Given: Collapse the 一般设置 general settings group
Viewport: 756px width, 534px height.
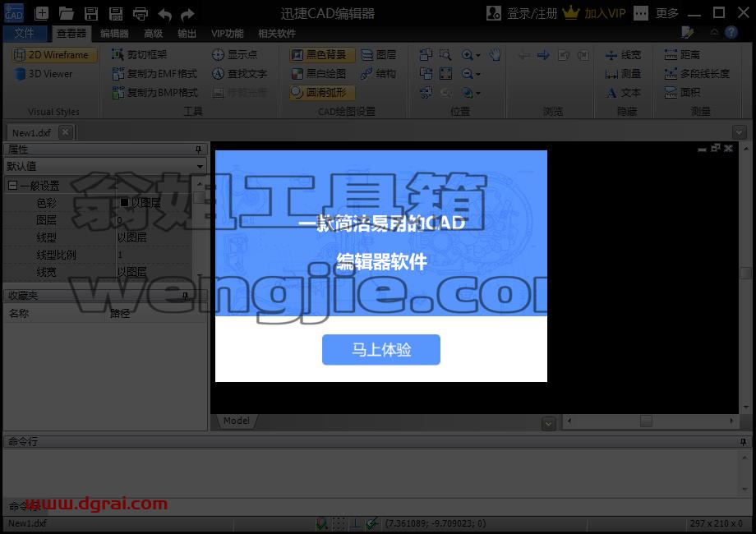Looking at the screenshot, I should coord(13,186).
